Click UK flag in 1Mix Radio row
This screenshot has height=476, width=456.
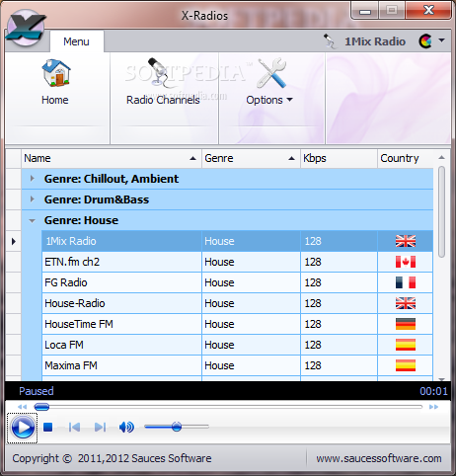tap(406, 241)
